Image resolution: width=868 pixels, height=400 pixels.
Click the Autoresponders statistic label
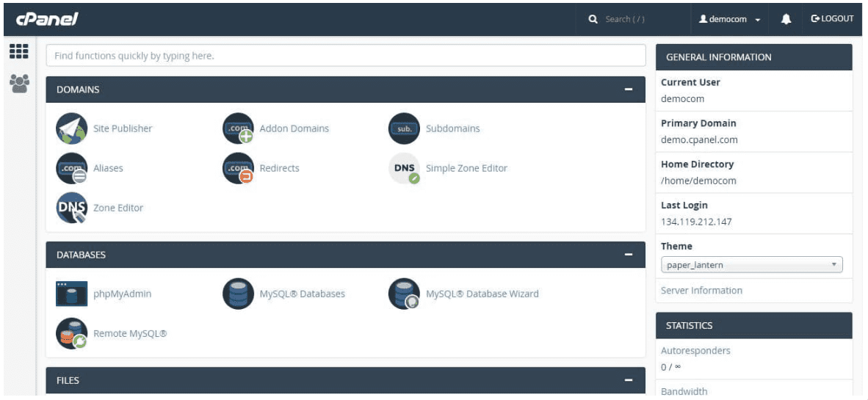pyautogui.click(x=695, y=351)
